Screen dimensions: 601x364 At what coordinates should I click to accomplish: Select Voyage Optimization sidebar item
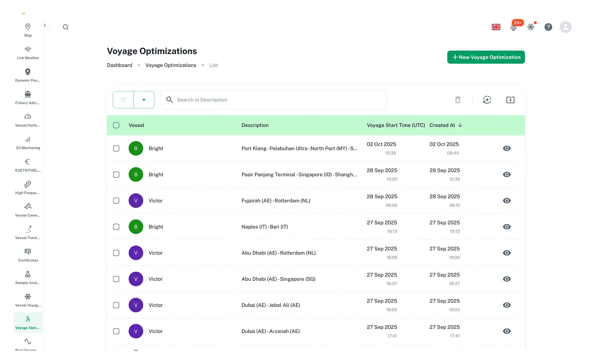pyautogui.click(x=28, y=323)
